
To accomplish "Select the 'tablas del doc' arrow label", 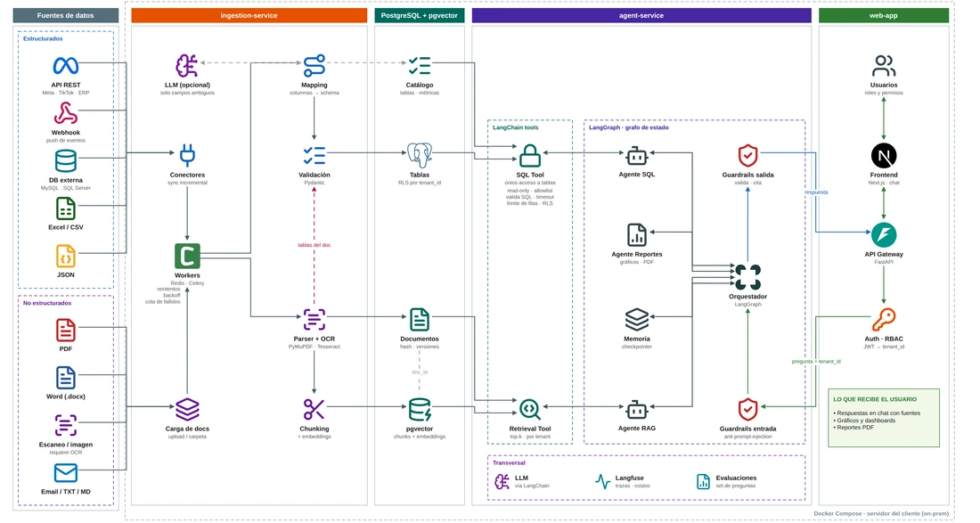I will point(314,245).
